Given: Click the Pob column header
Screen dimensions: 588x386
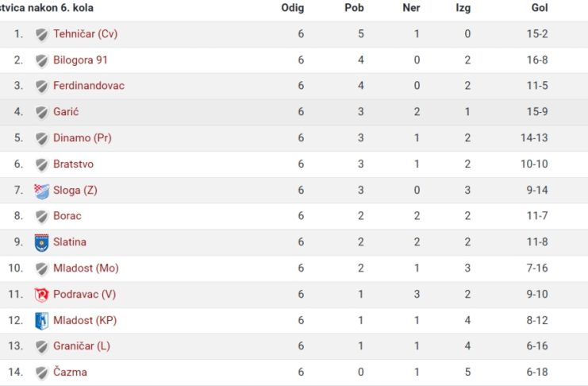Looking at the screenshot, I should 355,8.
